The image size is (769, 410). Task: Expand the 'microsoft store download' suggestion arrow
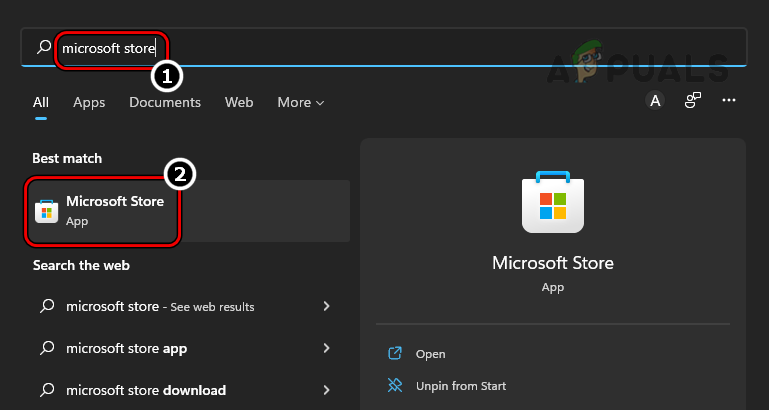[326, 390]
